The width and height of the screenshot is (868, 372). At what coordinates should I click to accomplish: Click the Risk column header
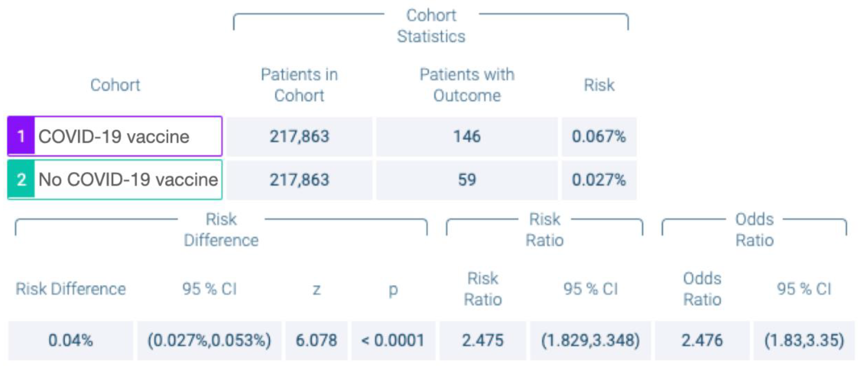click(x=599, y=85)
